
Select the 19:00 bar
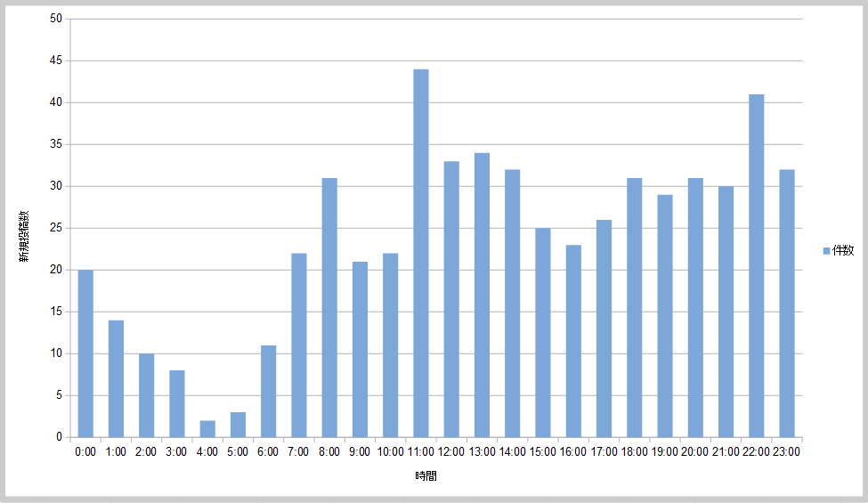664,316
